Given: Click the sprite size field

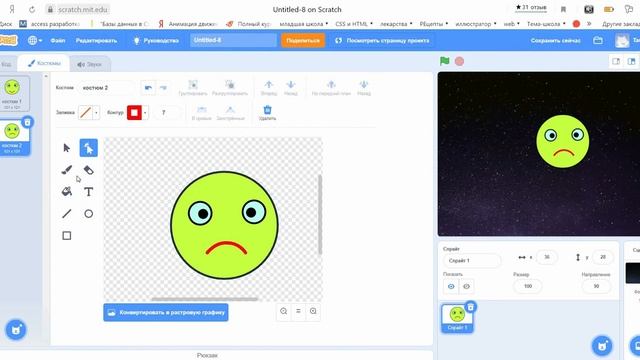Looking at the screenshot, I should pyautogui.click(x=528, y=286).
